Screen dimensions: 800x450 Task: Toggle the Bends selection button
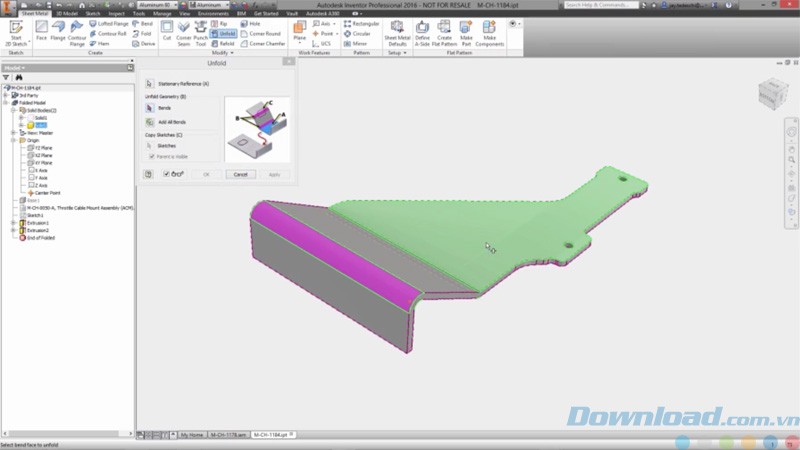click(x=150, y=107)
